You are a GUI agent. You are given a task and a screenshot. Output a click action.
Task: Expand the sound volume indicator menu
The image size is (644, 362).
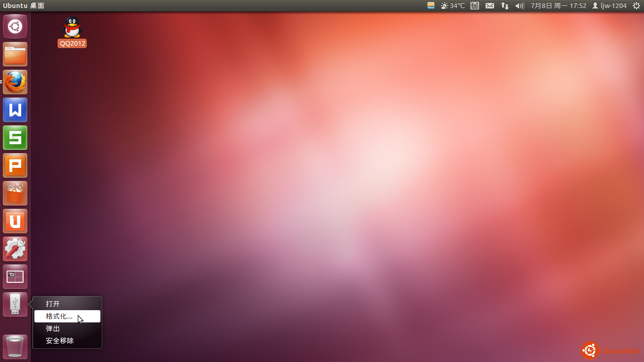point(520,6)
